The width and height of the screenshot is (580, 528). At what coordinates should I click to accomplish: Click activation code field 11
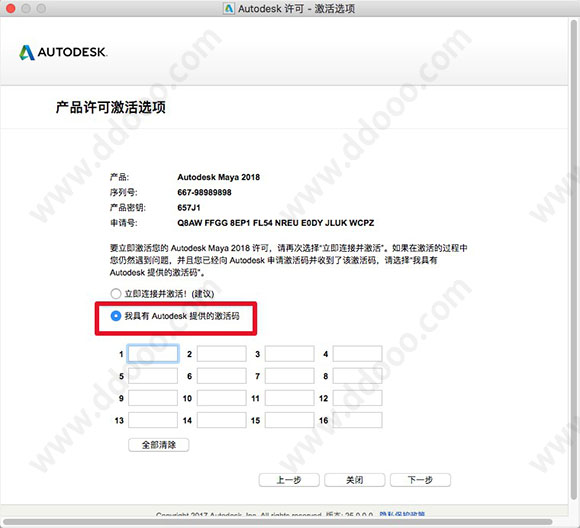click(x=290, y=398)
